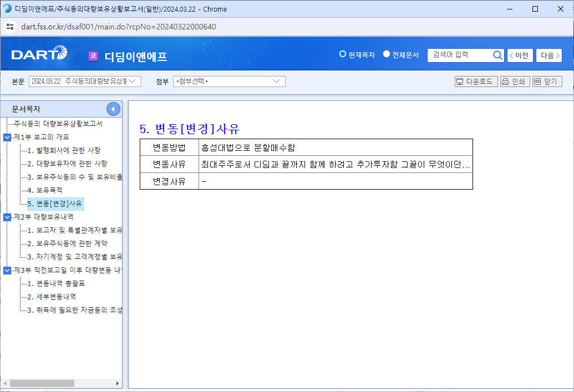Click the 문서목차 panel title
Screen dimensions: 574x392
[26, 109]
